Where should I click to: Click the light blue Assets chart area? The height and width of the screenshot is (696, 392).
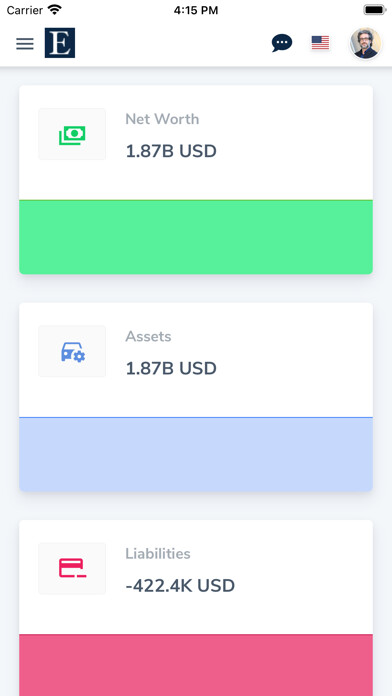[x=196, y=454]
